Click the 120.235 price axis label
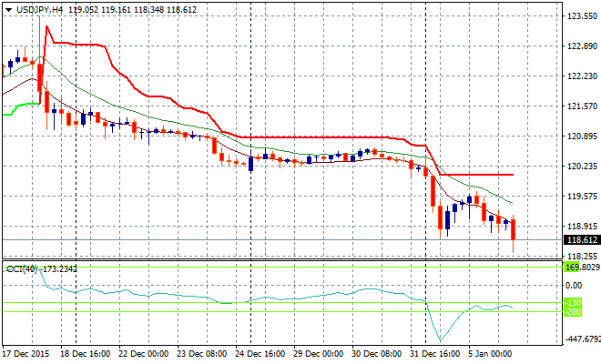This screenshot has width=601, height=364. pyautogui.click(x=582, y=167)
